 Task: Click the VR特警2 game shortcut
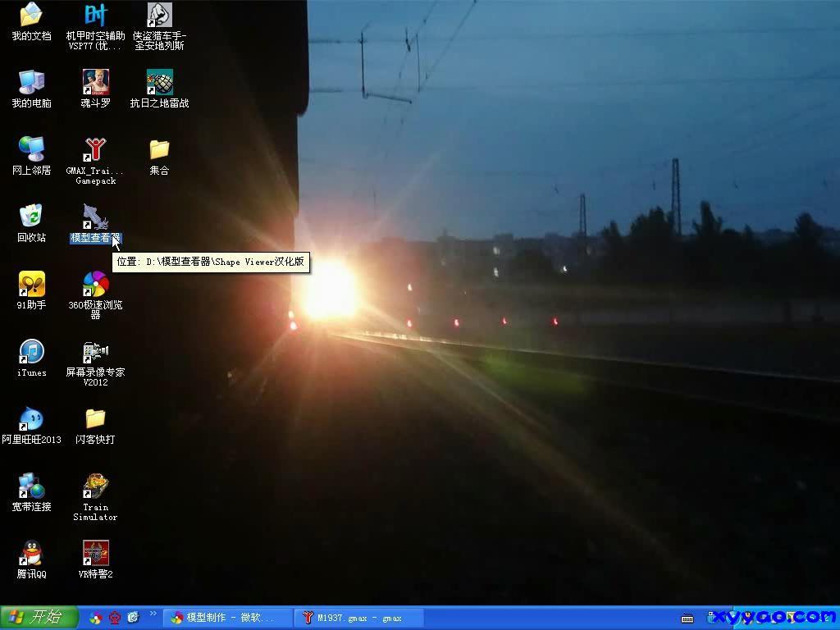(x=95, y=554)
